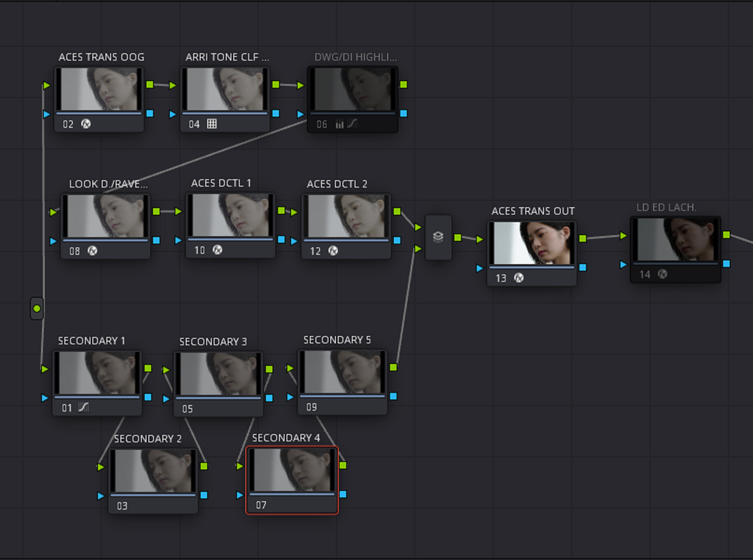This screenshot has height=560, width=753.
Task: Click the FX icon on node 02
Action: (86, 124)
